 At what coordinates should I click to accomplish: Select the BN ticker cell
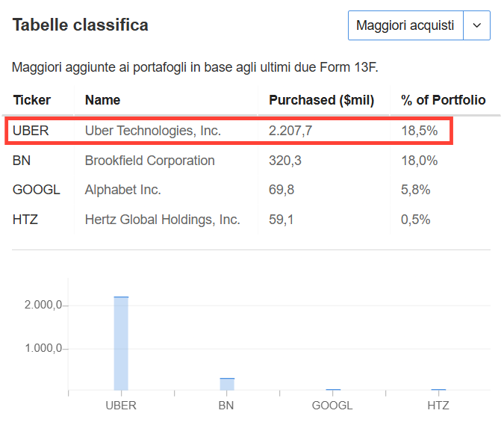22,161
